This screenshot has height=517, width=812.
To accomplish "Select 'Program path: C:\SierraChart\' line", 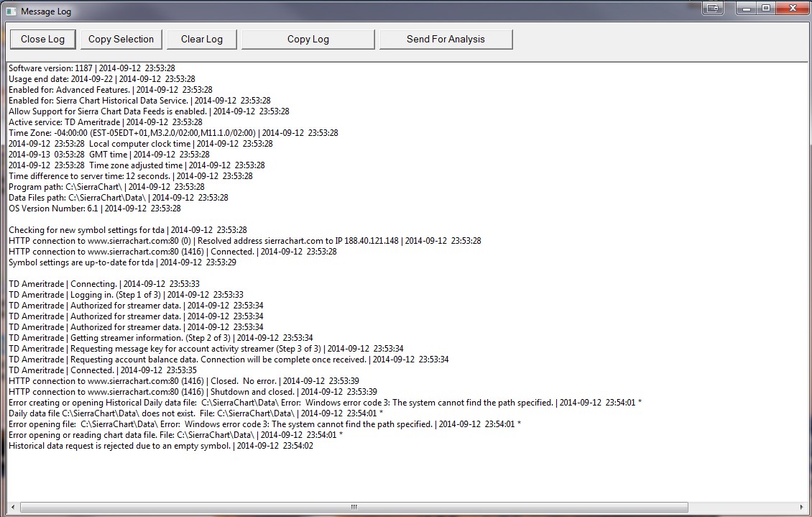I will pos(106,188).
